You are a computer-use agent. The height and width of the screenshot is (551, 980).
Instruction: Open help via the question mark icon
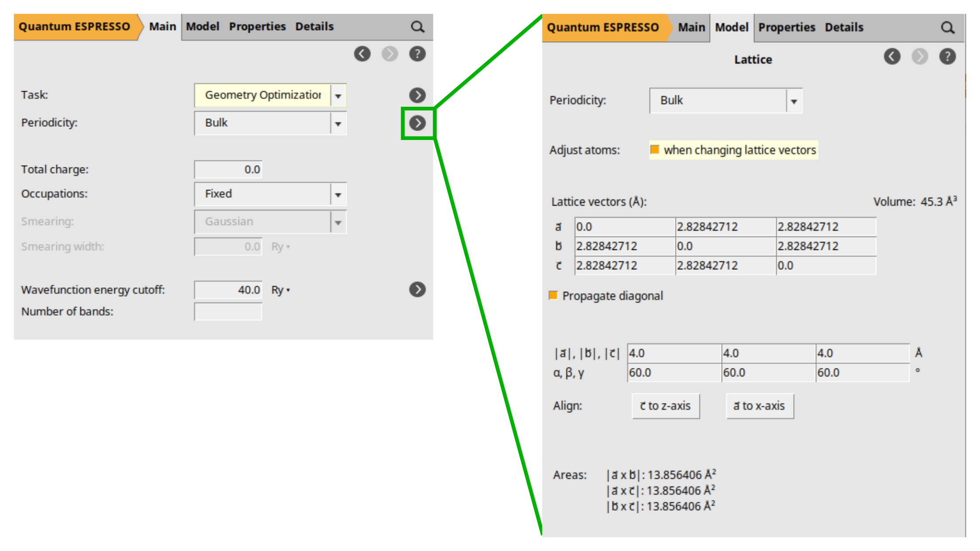point(417,54)
